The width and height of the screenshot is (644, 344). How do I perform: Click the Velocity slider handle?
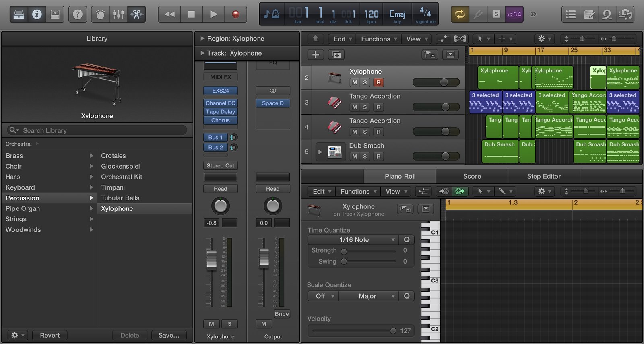pyautogui.click(x=393, y=331)
